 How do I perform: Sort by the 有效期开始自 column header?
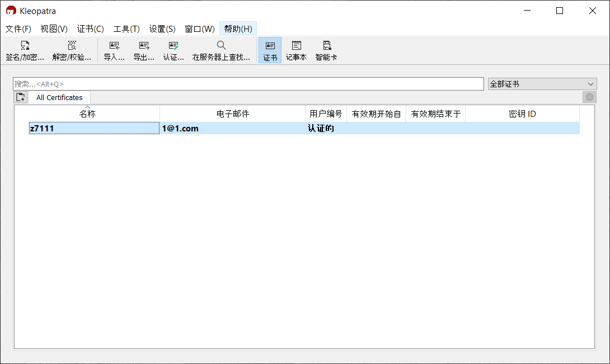pos(376,114)
